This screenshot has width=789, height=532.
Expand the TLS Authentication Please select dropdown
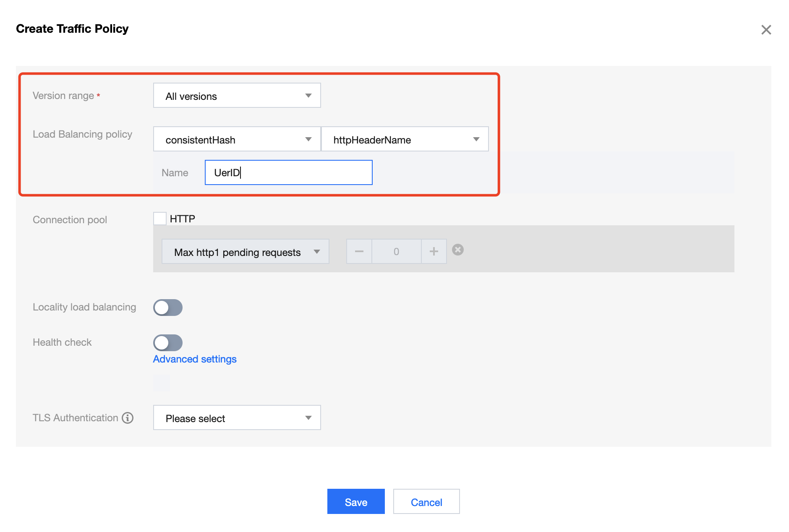(x=237, y=418)
